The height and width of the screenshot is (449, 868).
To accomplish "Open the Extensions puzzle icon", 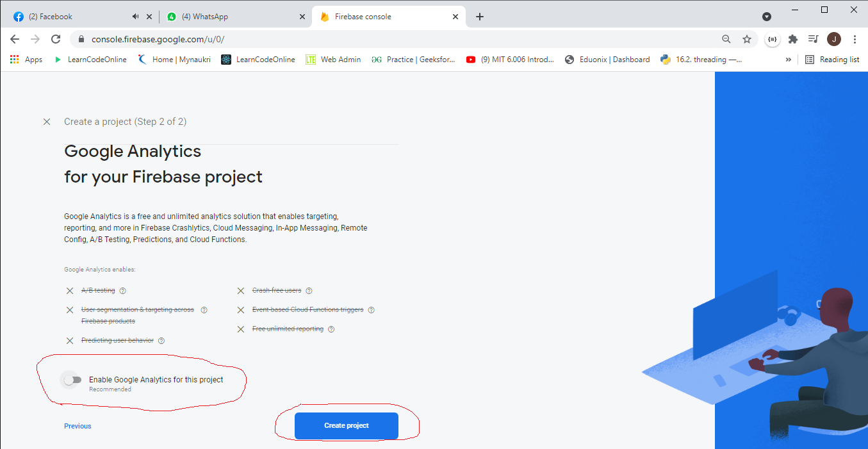I will point(793,39).
